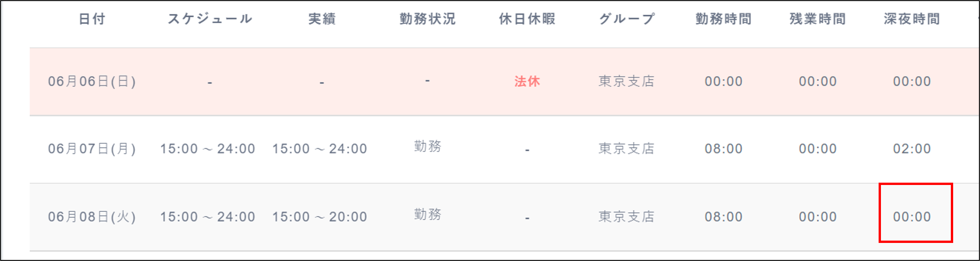The image size is (980, 261).
Task: Click the スケジュール column header
Action: (210, 19)
